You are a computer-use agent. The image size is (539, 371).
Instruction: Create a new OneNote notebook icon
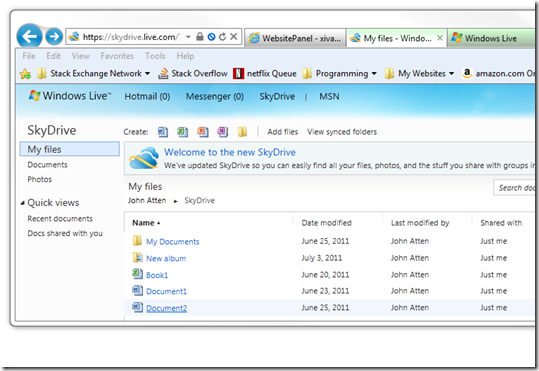coord(223,132)
